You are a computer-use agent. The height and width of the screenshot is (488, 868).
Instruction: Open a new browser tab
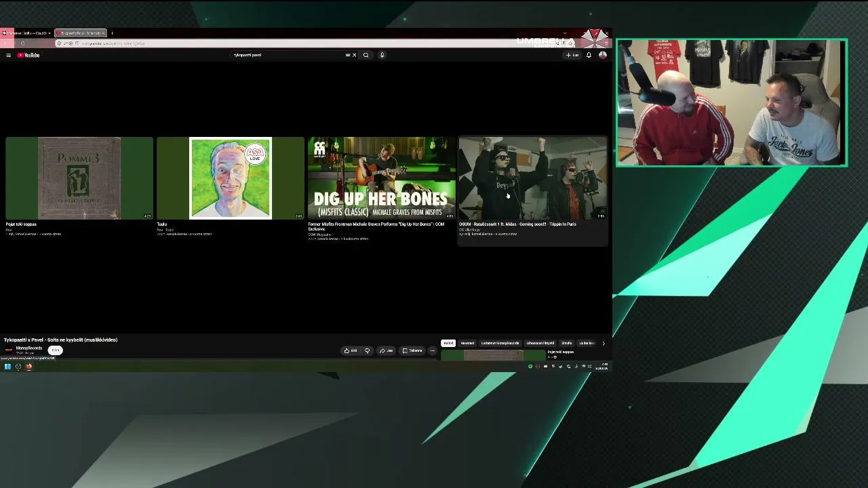pos(112,33)
